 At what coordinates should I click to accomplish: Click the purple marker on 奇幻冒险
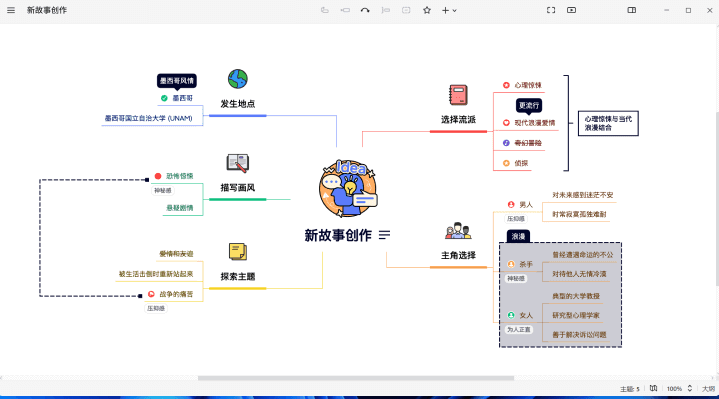click(506, 143)
